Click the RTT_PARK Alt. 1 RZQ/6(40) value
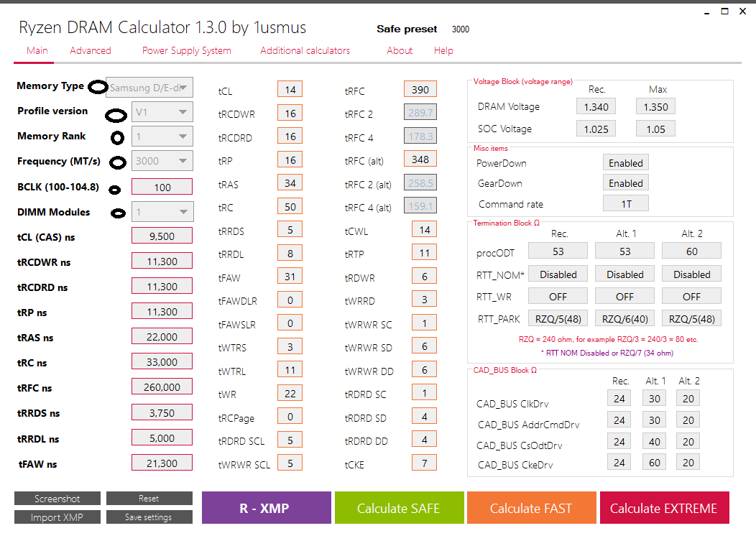756x541 pixels. pyautogui.click(x=624, y=318)
